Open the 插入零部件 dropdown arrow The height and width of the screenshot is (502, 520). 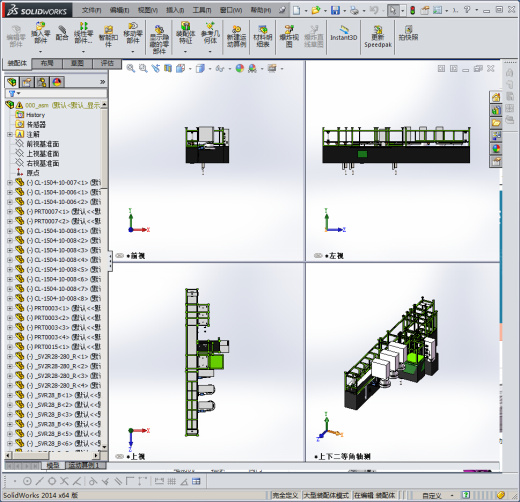(x=40, y=52)
